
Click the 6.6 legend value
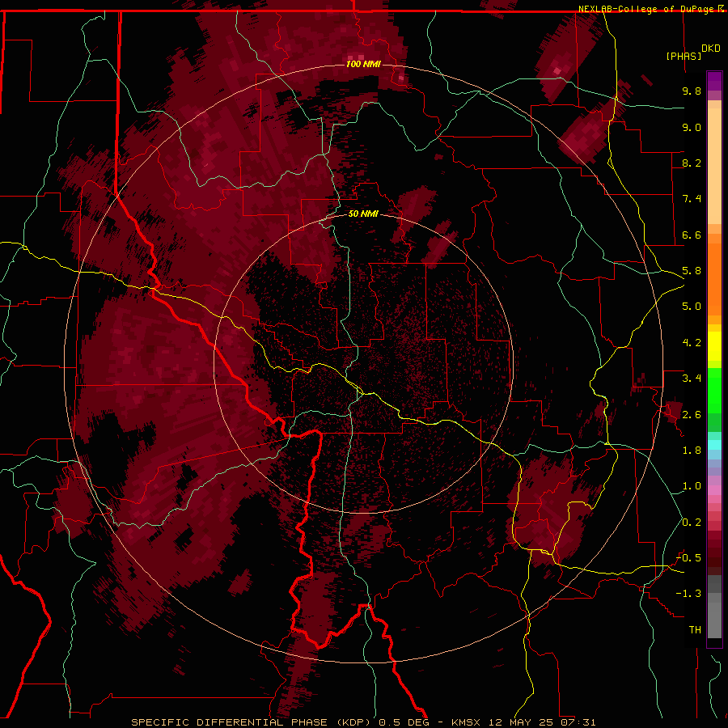pyautogui.click(x=692, y=235)
